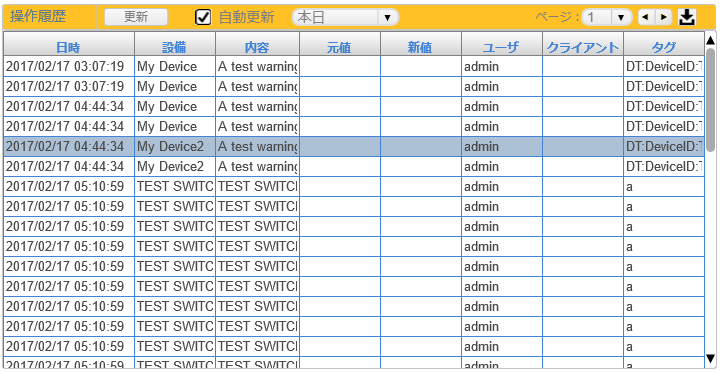Click the タグ column header
The height and width of the screenshot is (373, 720).
pyautogui.click(x=664, y=45)
